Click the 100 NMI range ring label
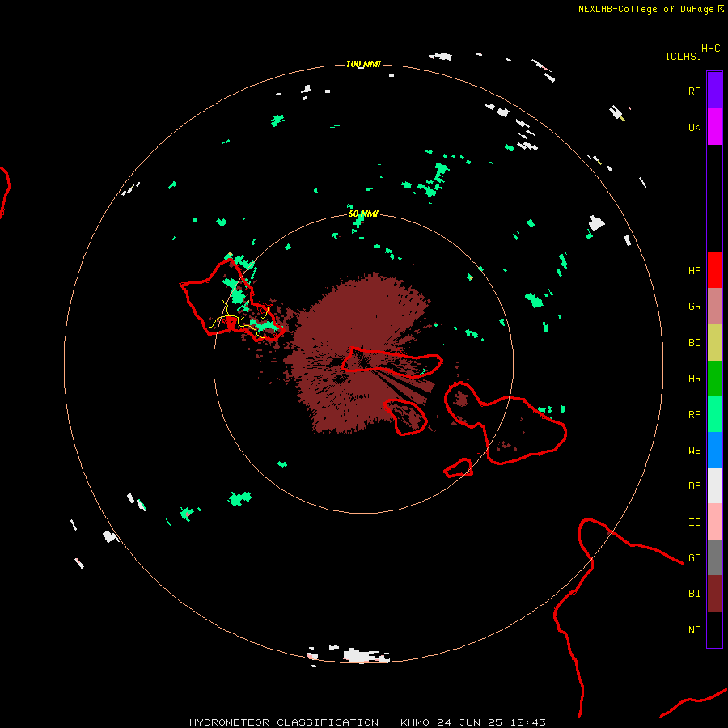The image size is (728, 728). [363, 64]
